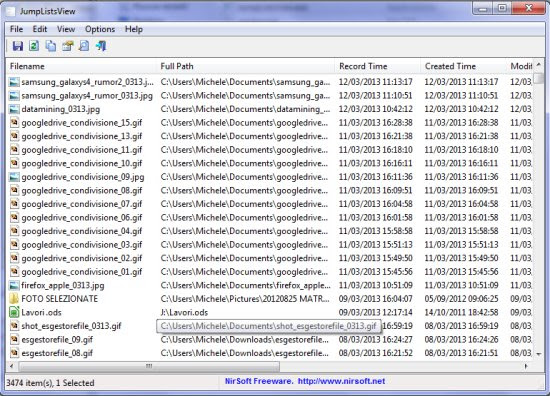Screen dimensions: 550x396
Task: Click the horizontal scrollbar left arrow
Action: point(12,366)
